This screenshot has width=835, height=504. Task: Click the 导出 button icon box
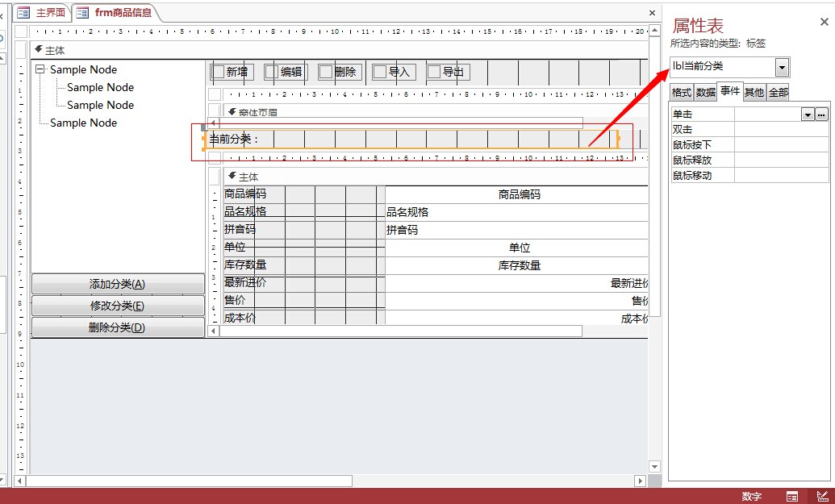tap(434, 72)
